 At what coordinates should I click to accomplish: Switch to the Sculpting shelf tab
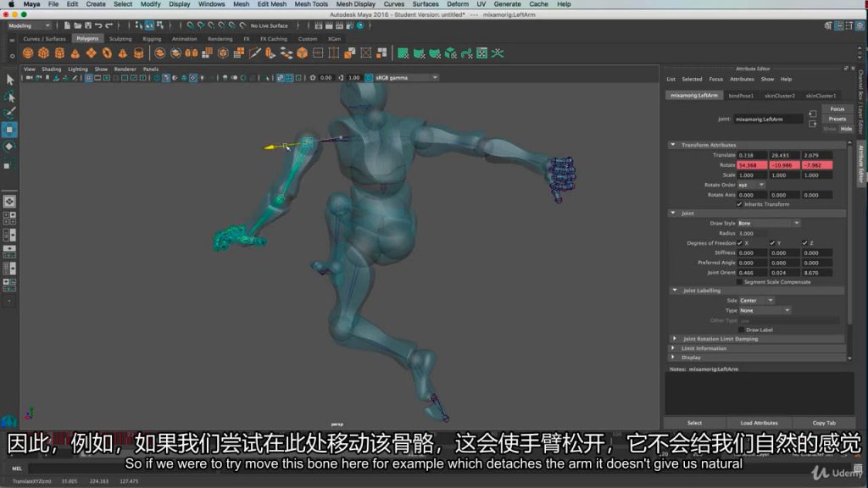coord(120,39)
